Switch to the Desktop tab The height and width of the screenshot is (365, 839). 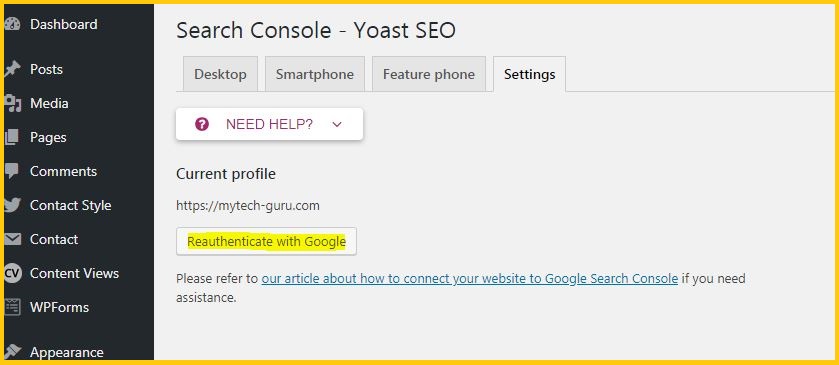(x=220, y=74)
